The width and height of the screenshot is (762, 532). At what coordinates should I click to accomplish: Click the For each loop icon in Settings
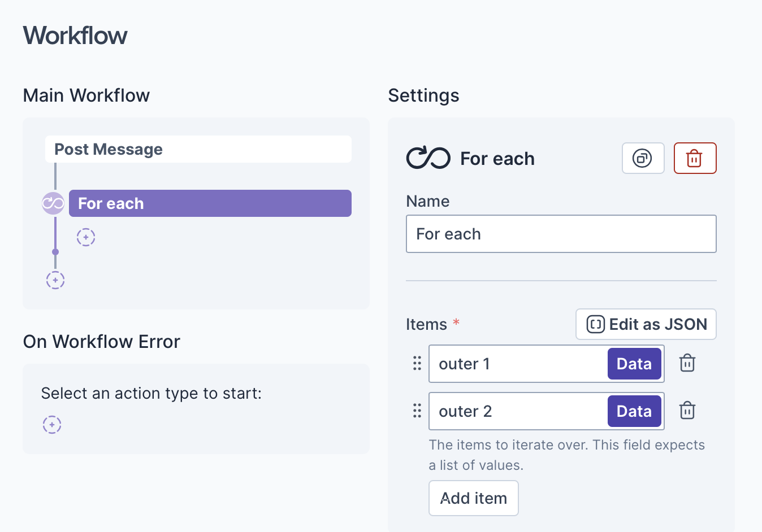pos(428,158)
